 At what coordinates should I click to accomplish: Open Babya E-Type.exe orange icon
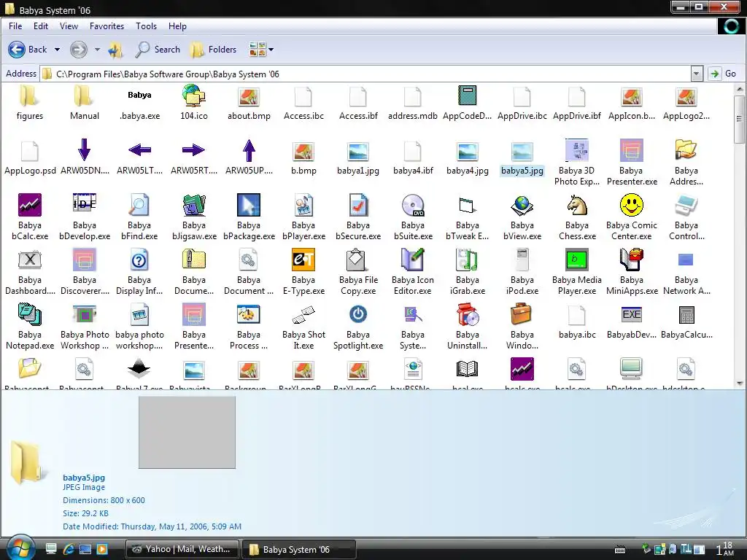pos(303,260)
